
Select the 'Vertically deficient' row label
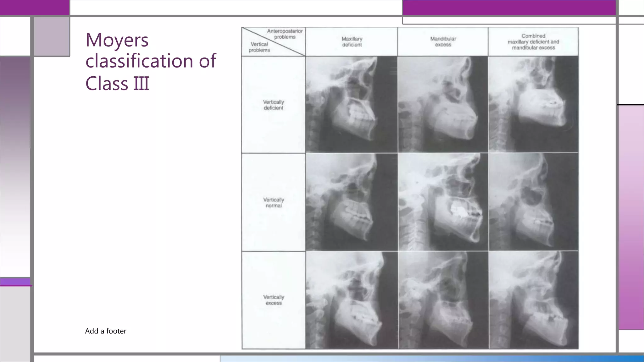(274, 105)
